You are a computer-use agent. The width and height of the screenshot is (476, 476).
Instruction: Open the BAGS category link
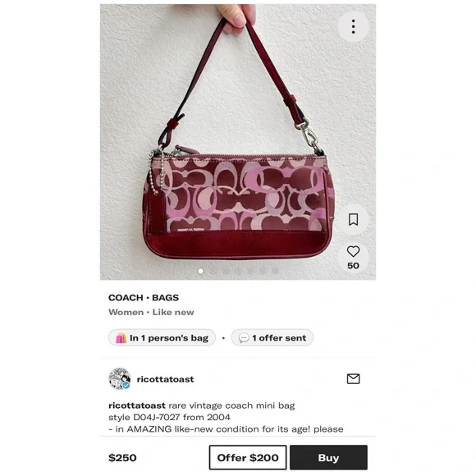165,297
